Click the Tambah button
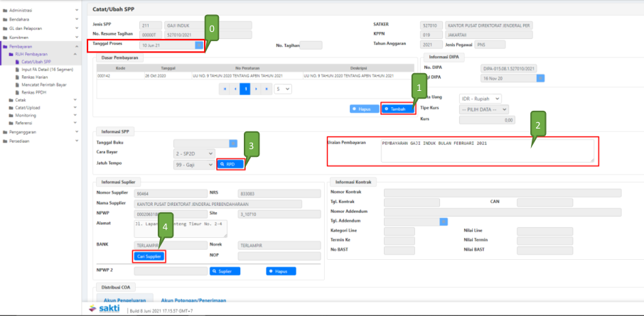The width and height of the screenshot is (644, 316). coord(399,109)
